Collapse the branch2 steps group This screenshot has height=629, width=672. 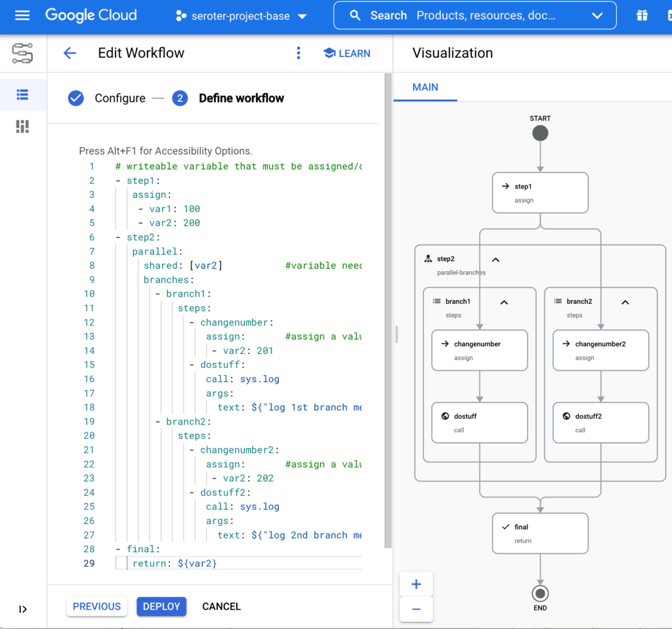625,303
